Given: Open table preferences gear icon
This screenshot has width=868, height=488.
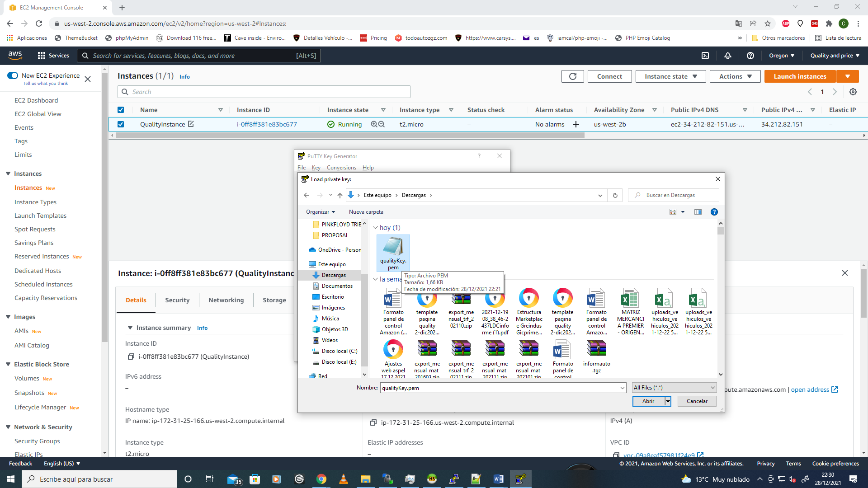Looking at the screenshot, I should pyautogui.click(x=853, y=92).
